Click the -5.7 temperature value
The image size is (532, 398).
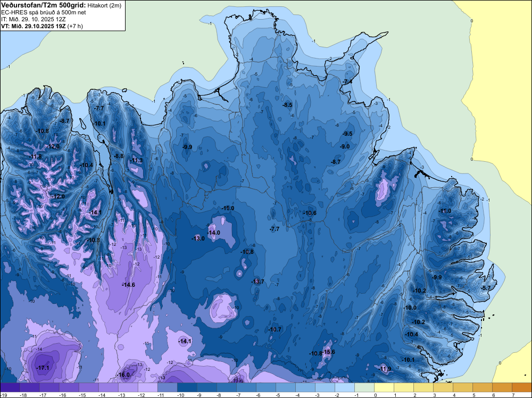pyautogui.click(x=486, y=288)
